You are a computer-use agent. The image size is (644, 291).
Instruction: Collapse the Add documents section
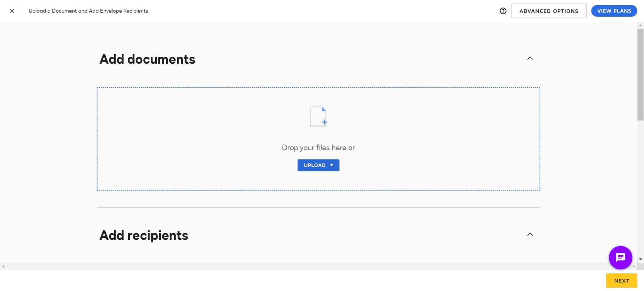coord(530,58)
